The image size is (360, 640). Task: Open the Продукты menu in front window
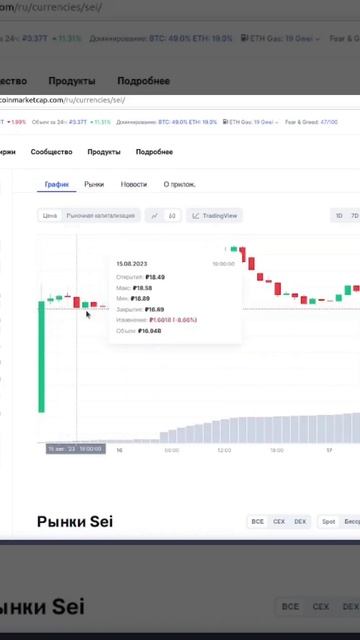click(104, 152)
